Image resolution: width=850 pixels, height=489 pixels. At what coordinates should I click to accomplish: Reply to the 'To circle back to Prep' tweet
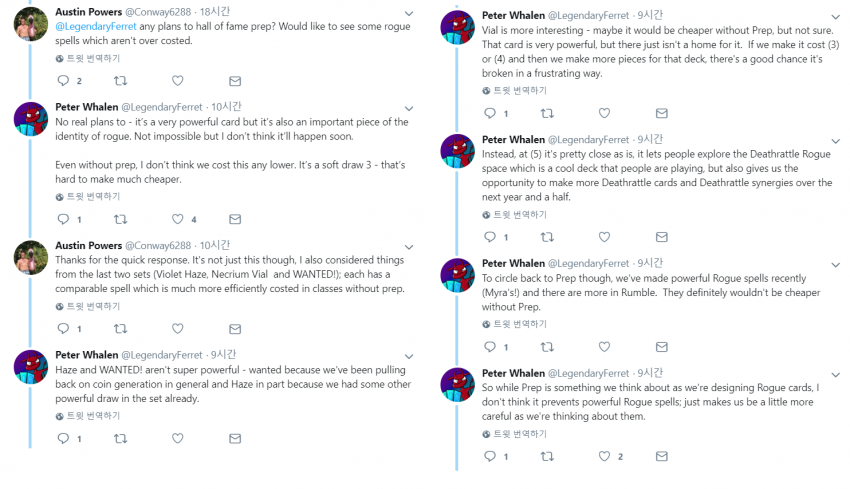[489, 347]
